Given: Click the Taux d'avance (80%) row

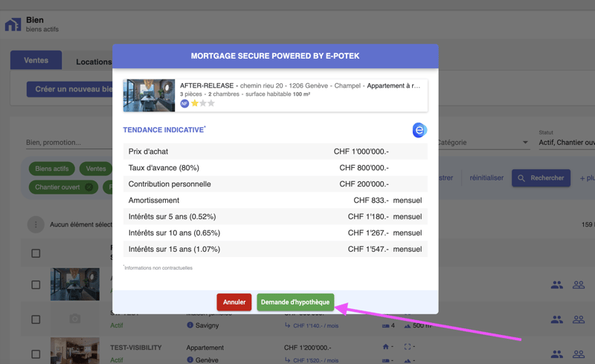Looking at the screenshot, I should [x=275, y=168].
